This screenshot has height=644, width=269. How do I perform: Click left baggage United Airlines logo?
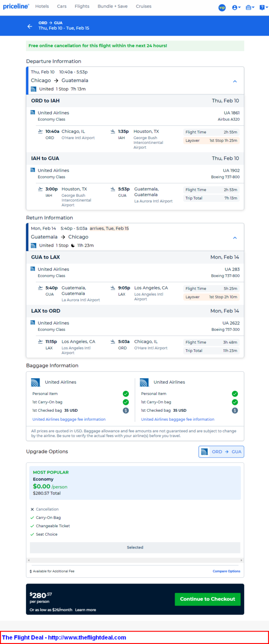[36, 382]
